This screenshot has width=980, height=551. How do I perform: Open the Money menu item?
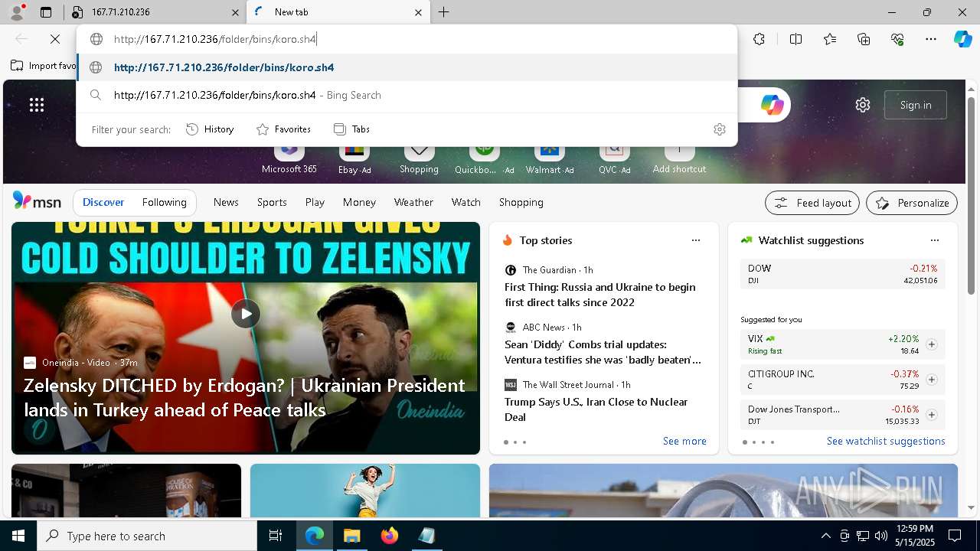point(359,202)
